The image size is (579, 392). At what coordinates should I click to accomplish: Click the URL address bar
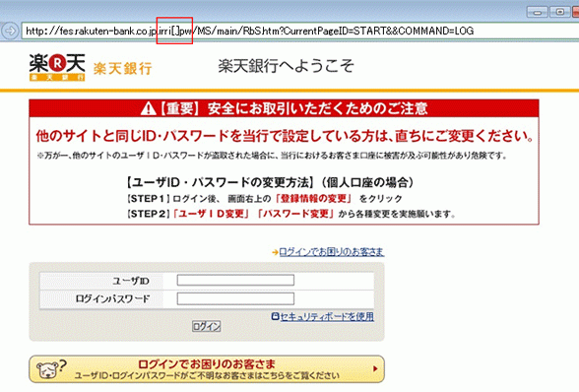[299, 32]
